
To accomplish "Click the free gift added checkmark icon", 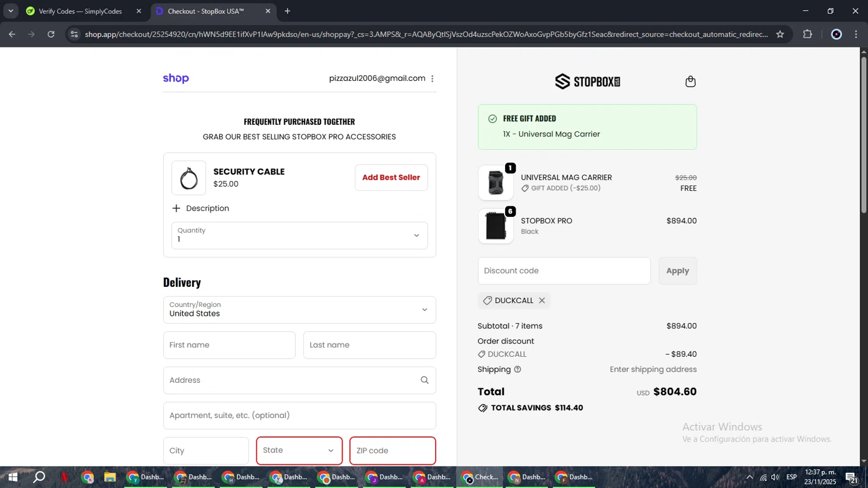I will coord(492,119).
